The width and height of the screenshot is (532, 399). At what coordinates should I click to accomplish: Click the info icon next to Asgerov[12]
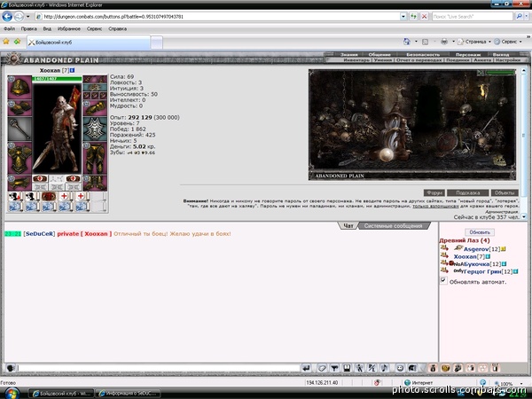pos(503,249)
